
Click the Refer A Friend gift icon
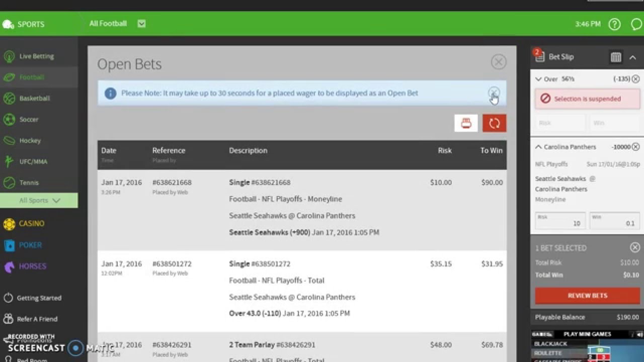pos(8,319)
